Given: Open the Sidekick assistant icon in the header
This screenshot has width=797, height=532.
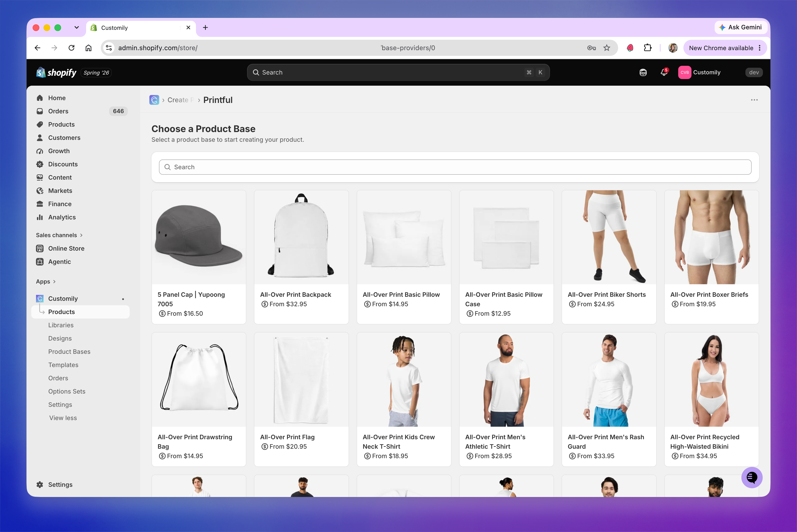Looking at the screenshot, I should [643, 72].
